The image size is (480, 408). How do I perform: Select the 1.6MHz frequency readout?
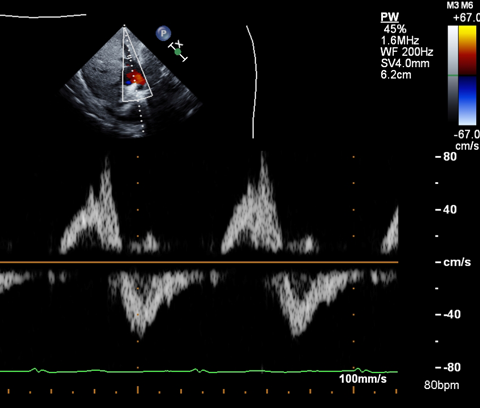[x=400, y=41]
